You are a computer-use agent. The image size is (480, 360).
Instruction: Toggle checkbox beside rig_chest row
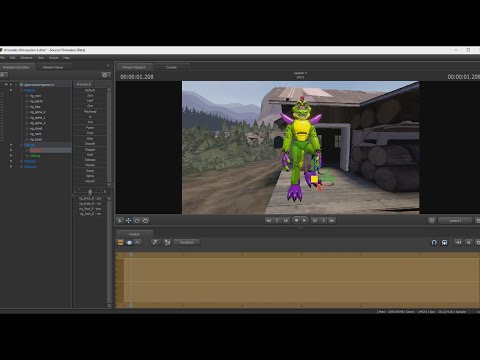2,128
